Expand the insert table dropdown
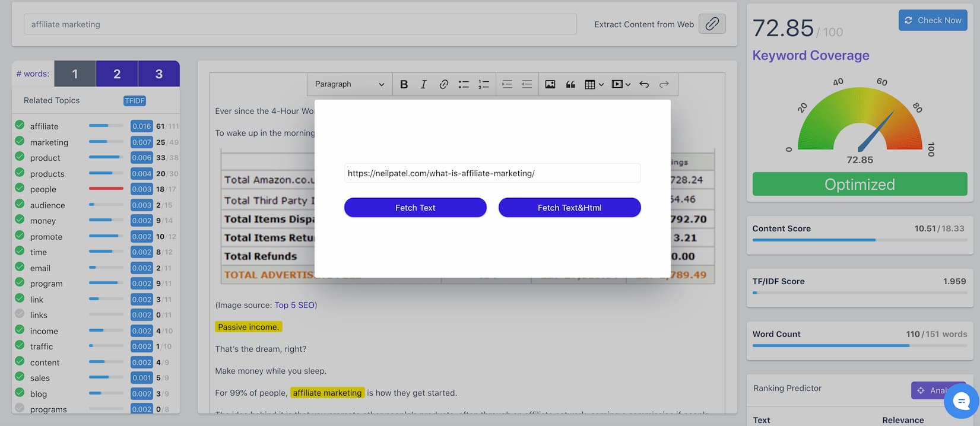Screen dimensions: 980x426 (x=594, y=84)
